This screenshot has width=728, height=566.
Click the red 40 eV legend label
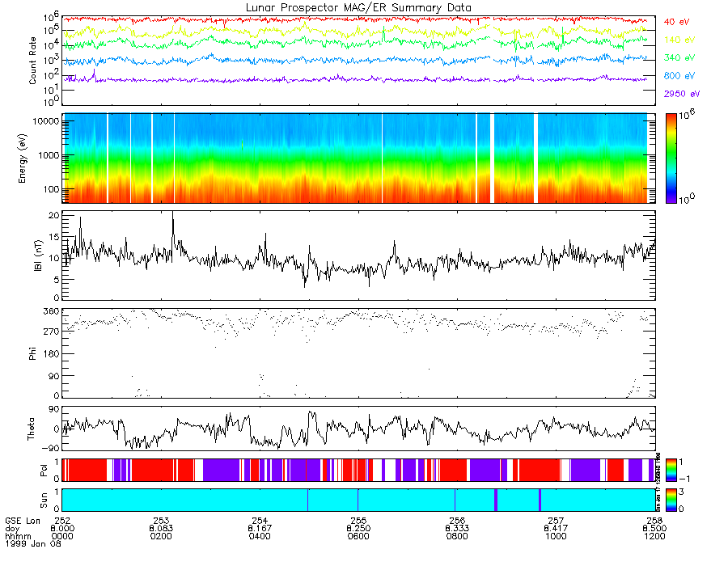click(676, 22)
